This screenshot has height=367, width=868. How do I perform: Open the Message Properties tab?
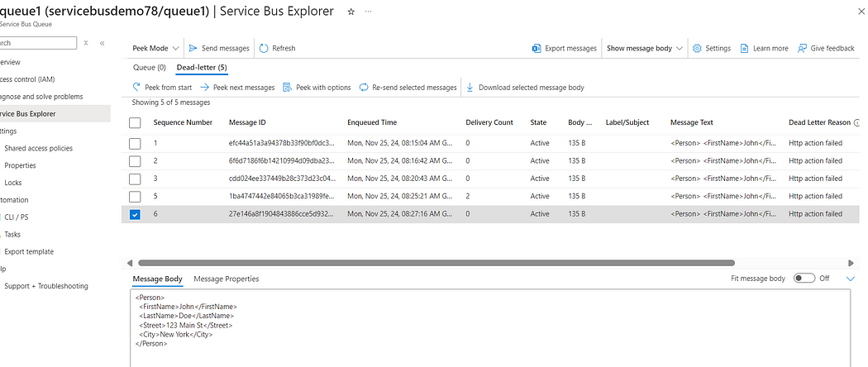[227, 279]
